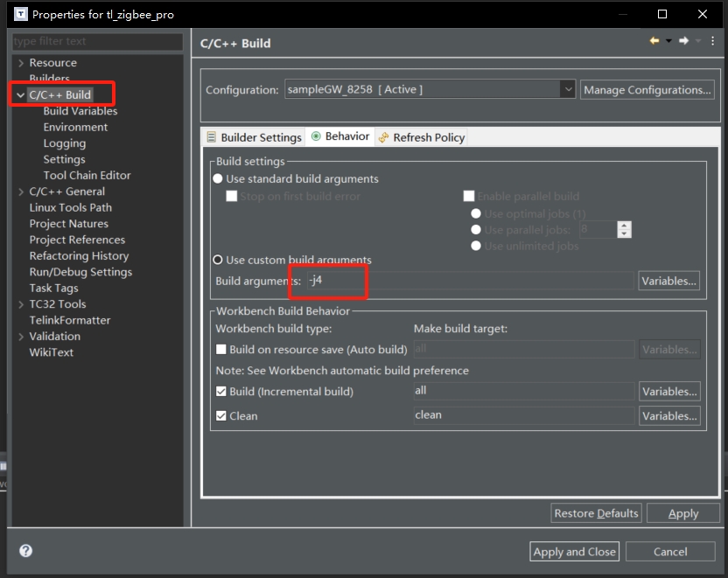The image size is (728, 578).
Task: Expand the Resource tree node
Action: 20,63
